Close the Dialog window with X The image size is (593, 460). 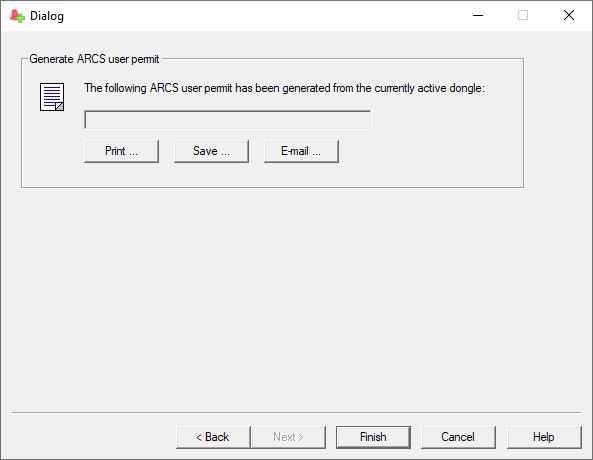[x=568, y=16]
